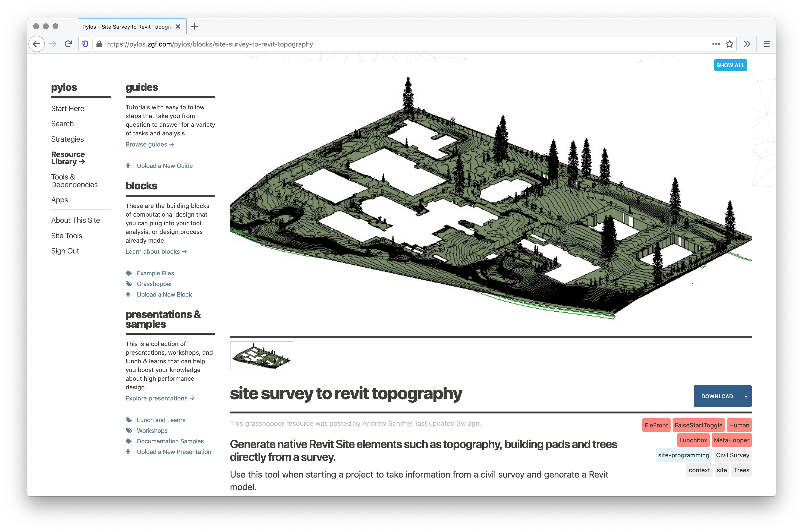Image resolution: width=803 pixels, height=532 pixels.
Task: Select the topography preview thumbnail
Action: 261,356
